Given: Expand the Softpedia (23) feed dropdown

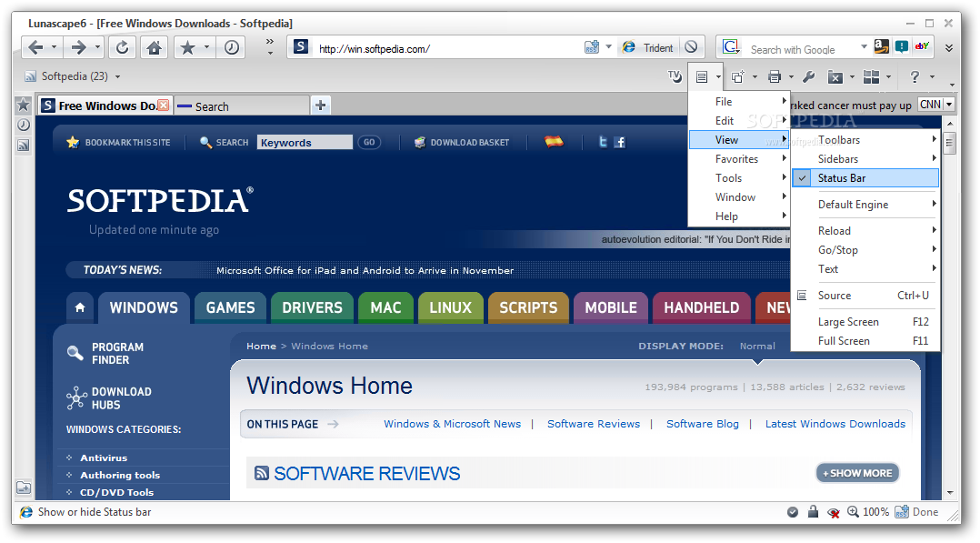Looking at the screenshot, I should coord(117,77).
